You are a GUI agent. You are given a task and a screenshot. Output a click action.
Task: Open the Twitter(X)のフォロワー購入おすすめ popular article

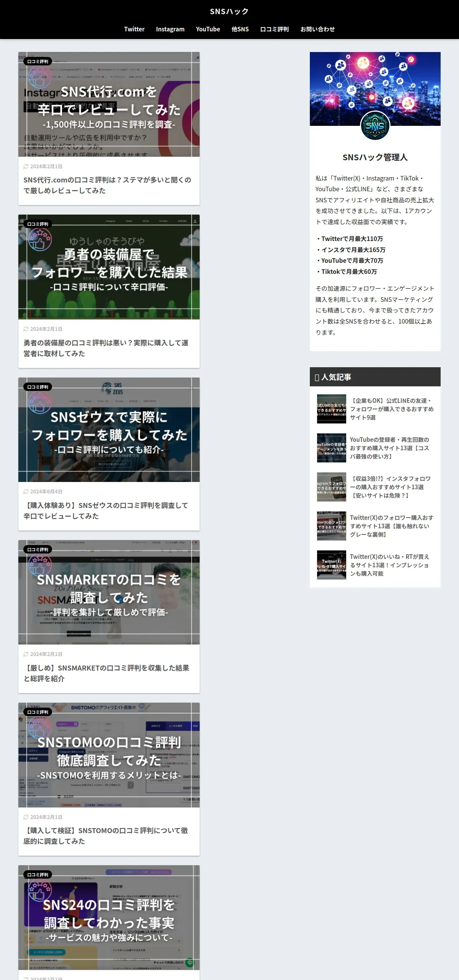coord(392,526)
